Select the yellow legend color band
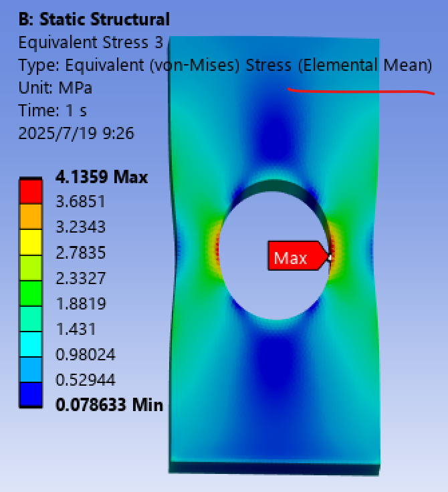The width and height of the screenshot is (448, 492). pyautogui.click(x=31, y=242)
